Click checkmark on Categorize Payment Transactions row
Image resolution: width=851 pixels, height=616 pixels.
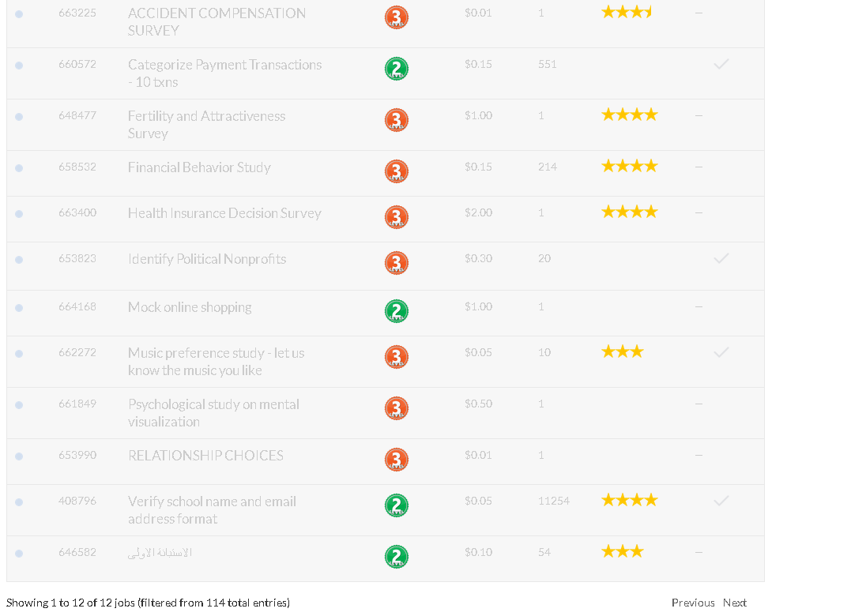click(x=721, y=65)
